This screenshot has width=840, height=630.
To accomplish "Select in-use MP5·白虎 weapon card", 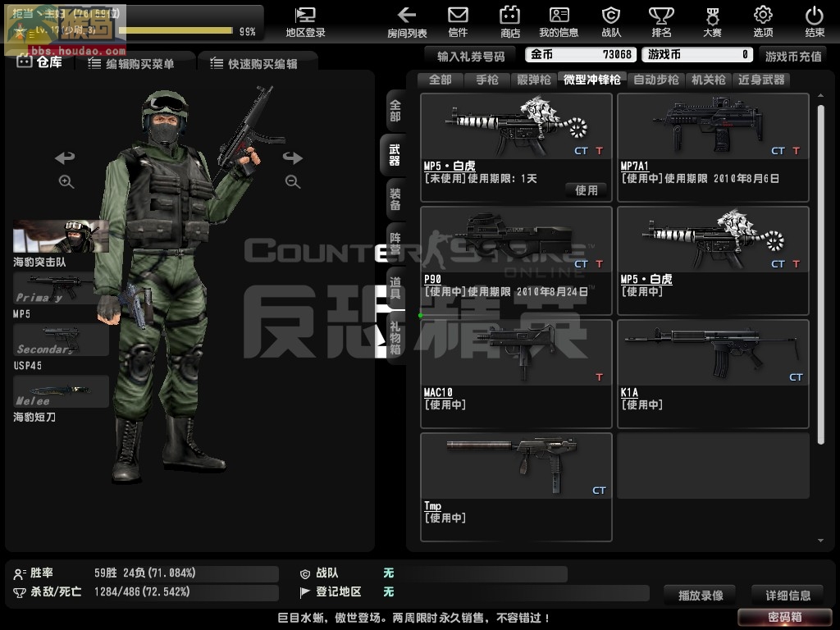I will (713, 260).
